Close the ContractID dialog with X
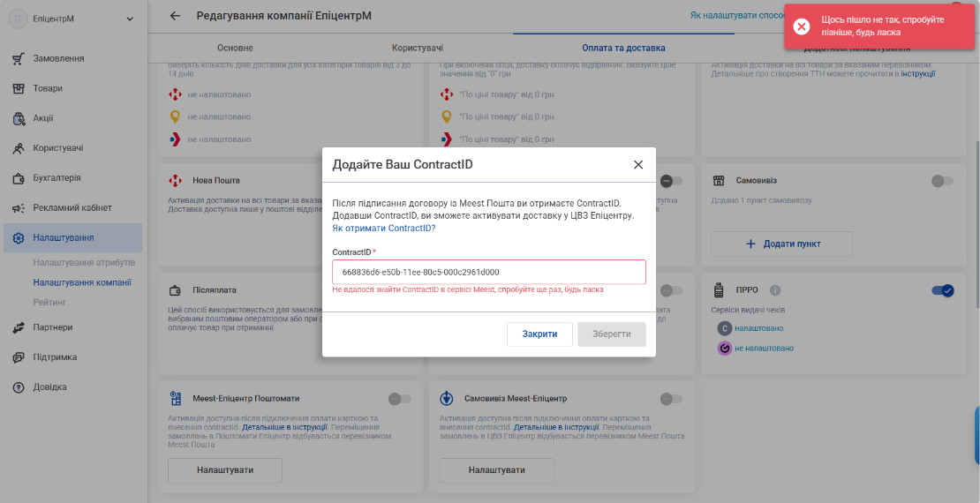The image size is (980, 503). coord(638,165)
